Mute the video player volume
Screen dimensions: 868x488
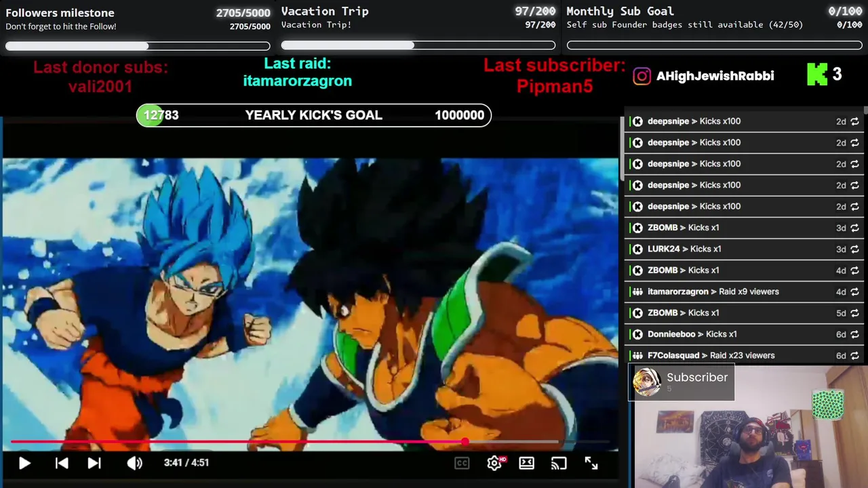(x=134, y=463)
